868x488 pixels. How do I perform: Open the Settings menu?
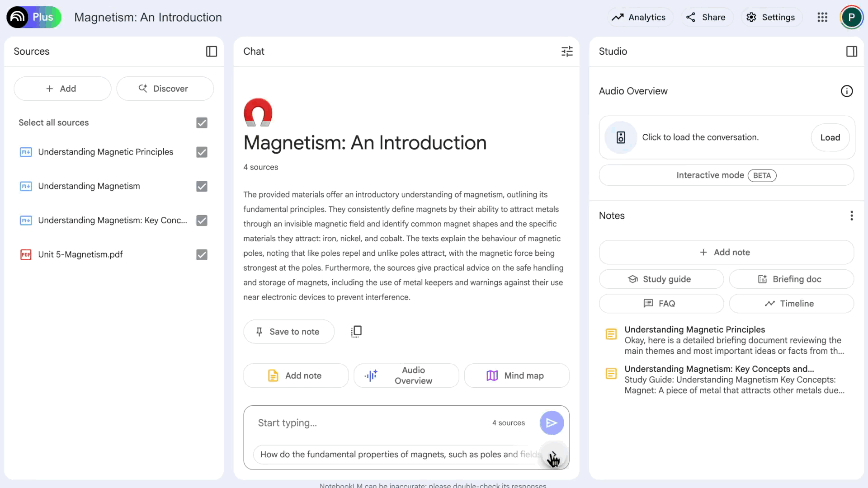[771, 17]
